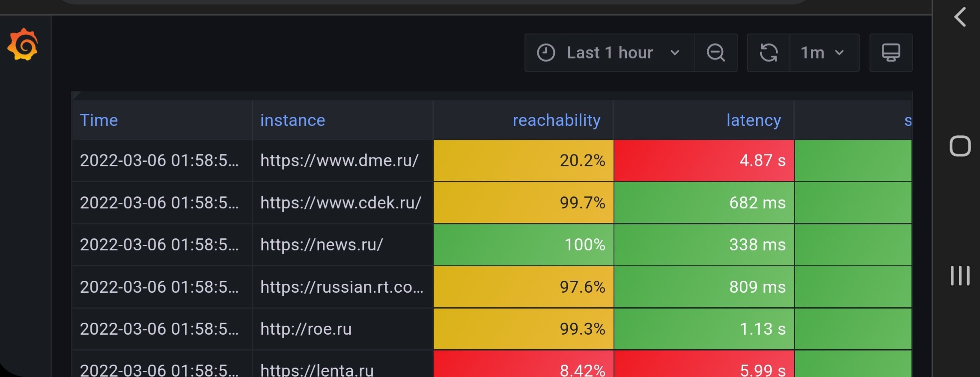Click the clock icon in time picker
Image resolution: width=980 pixels, height=377 pixels.
[546, 53]
